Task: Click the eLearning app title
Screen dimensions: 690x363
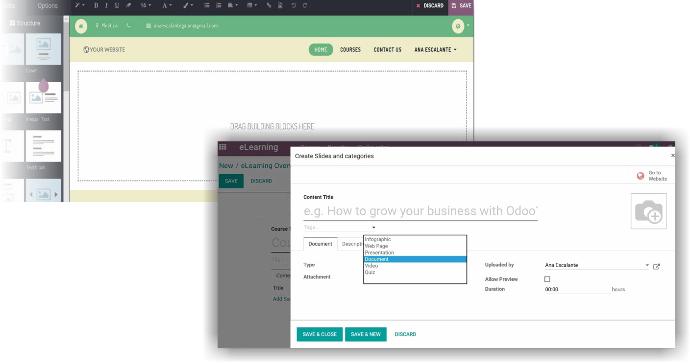Action: [x=259, y=147]
